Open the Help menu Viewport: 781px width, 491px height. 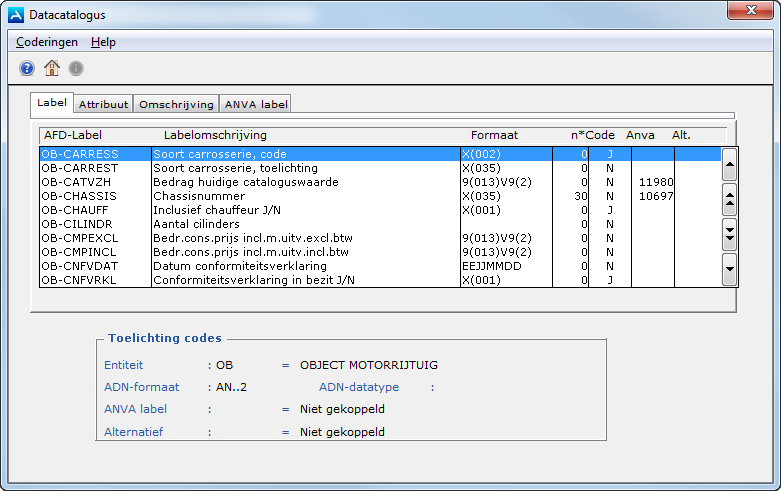coord(103,42)
